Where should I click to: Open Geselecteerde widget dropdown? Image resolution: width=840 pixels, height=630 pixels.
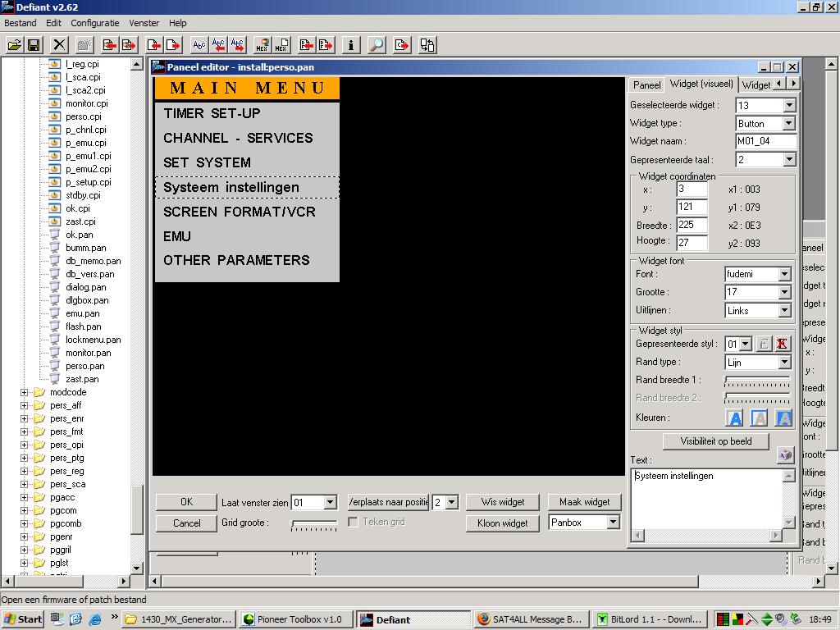click(x=789, y=106)
